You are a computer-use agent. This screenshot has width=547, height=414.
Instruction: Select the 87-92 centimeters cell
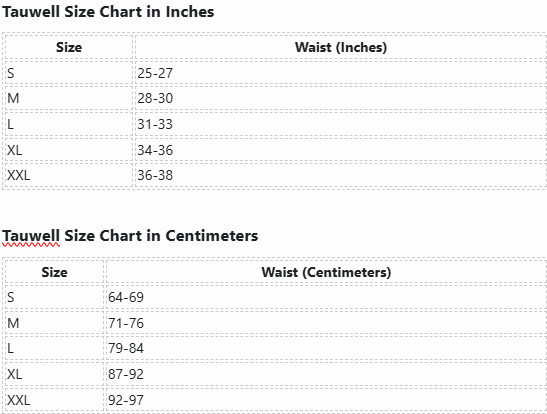point(326,374)
